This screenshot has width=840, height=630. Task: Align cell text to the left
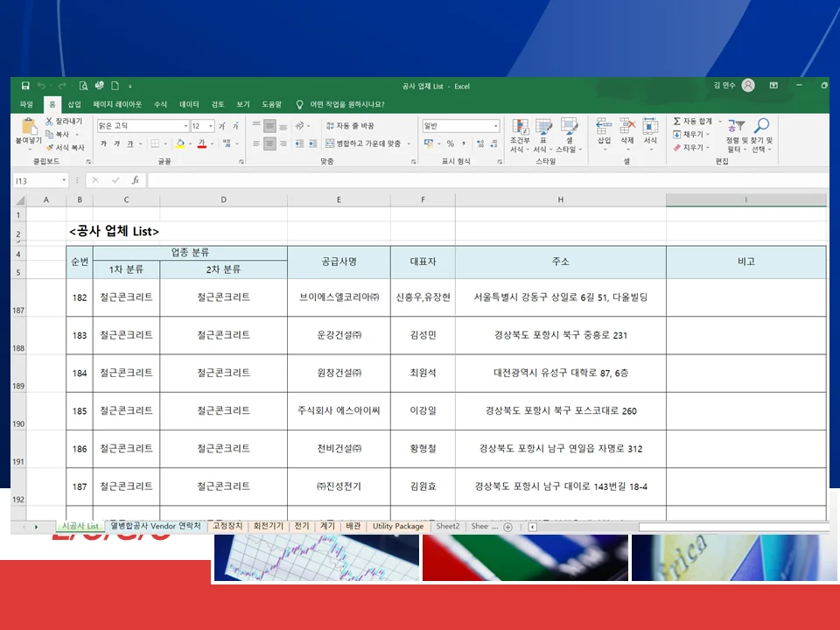click(256, 143)
